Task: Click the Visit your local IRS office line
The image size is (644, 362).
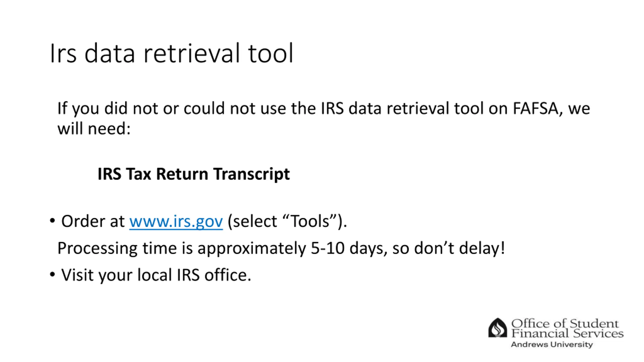Action: point(156,275)
